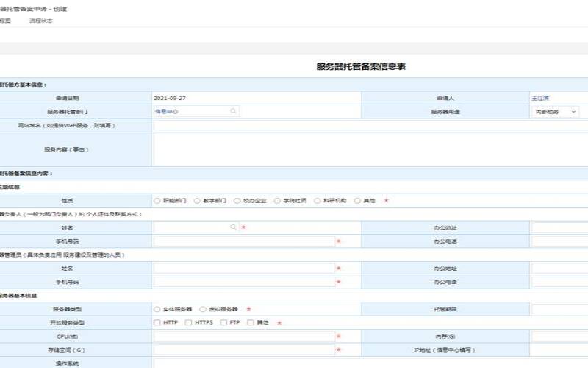
Task: Click the 信息中心 department field
Action: (196, 112)
